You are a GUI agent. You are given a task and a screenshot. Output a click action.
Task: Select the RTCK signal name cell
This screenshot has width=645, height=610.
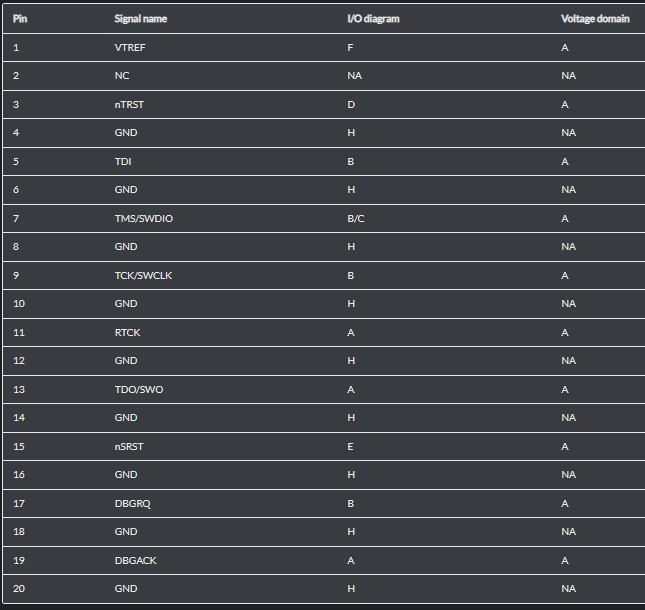point(129,332)
